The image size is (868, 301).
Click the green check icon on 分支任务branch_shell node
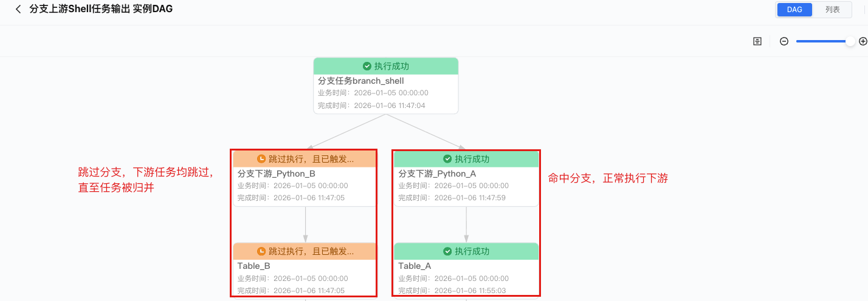(367, 66)
